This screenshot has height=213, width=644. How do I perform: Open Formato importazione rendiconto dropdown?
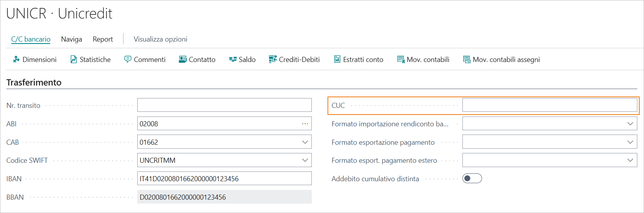point(630,124)
